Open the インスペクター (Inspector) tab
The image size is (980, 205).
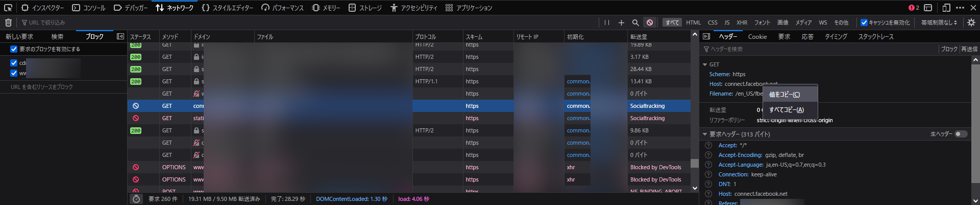43,8
